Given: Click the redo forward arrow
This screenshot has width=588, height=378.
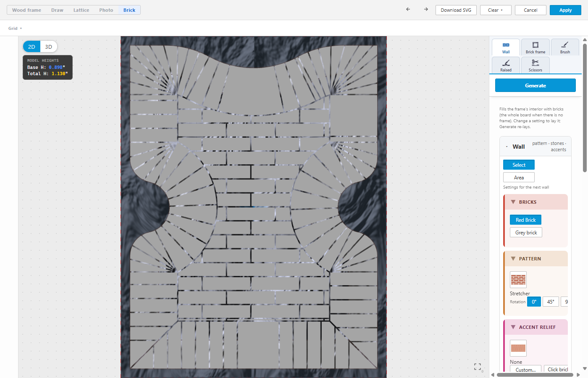Looking at the screenshot, I should tap(426, 9).
